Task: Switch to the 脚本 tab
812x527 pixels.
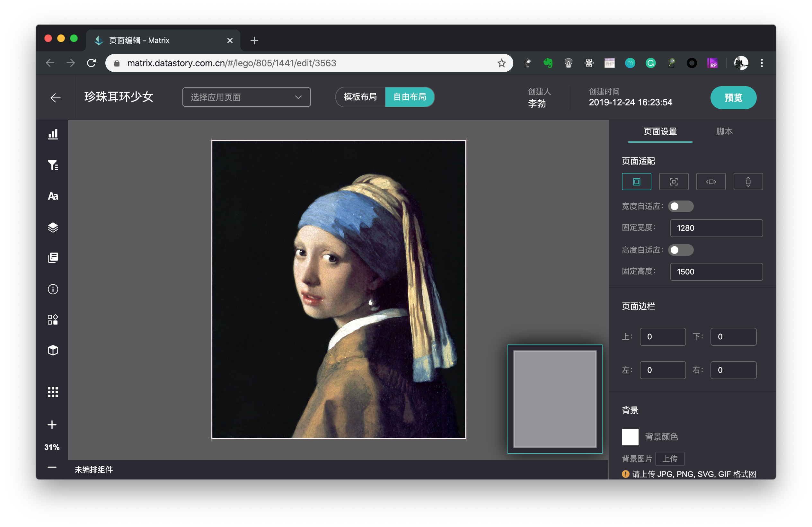Action: click(724, 132)
